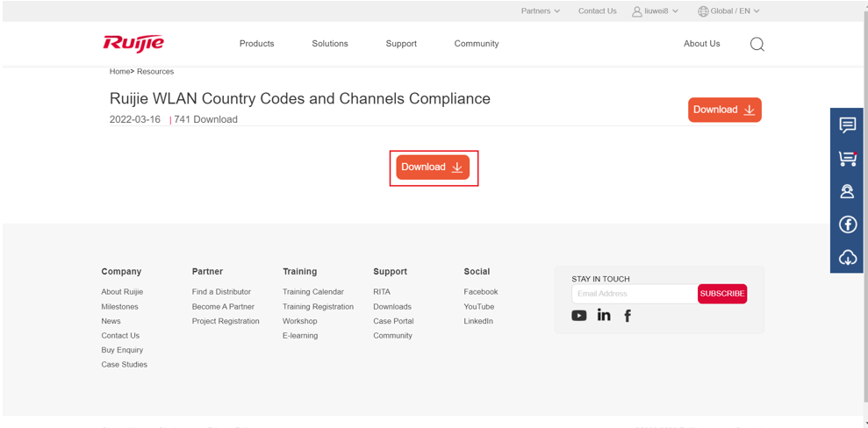Open Facebook icon in Stay In Touch box
The height and width of the screenshot is (428, 868).
coord(628,316)
